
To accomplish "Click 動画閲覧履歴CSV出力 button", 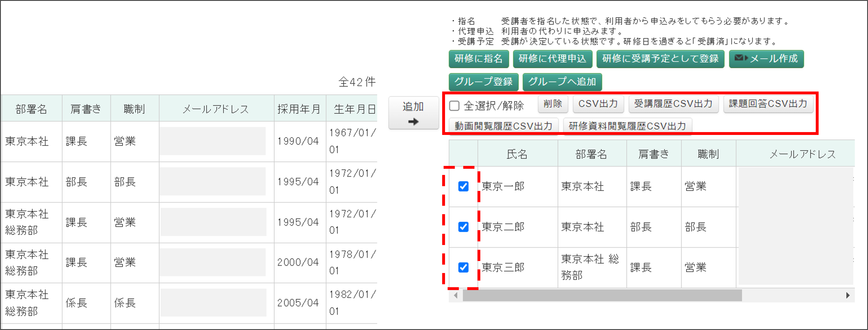I will pyautogui.click(x=503, y=126).
